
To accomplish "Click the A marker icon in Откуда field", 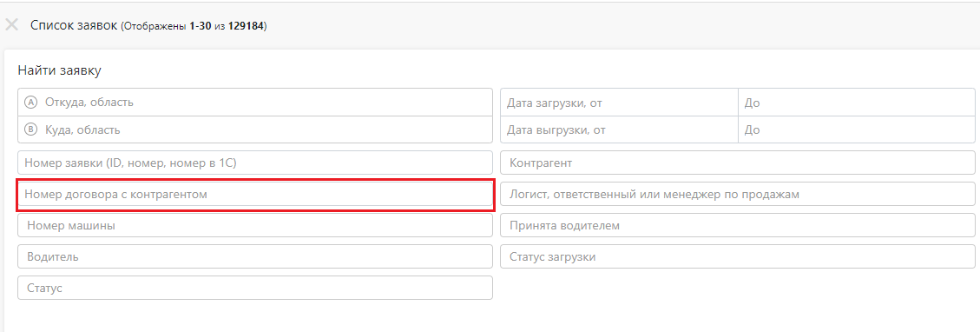I will click(30, 102).
